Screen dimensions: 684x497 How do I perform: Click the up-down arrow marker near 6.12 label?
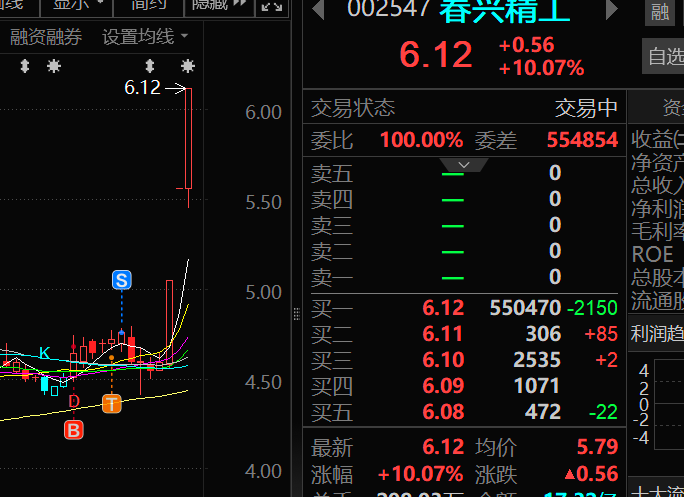pyautogui.click(x=150, y=66)
